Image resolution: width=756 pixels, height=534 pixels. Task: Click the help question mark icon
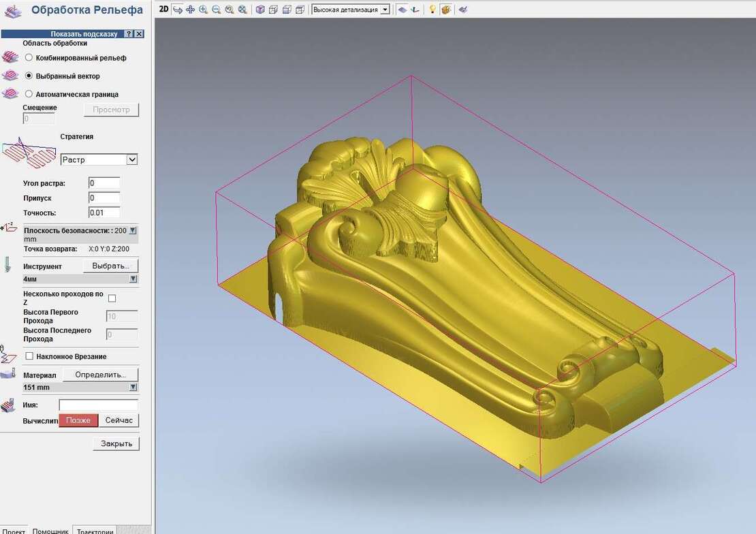point(129,33)
